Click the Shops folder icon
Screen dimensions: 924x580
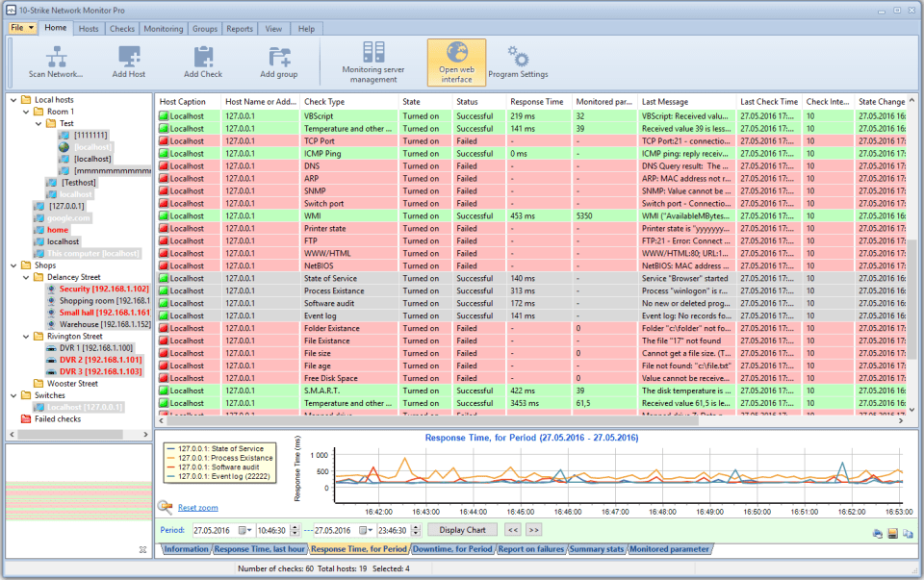(26, 265)
